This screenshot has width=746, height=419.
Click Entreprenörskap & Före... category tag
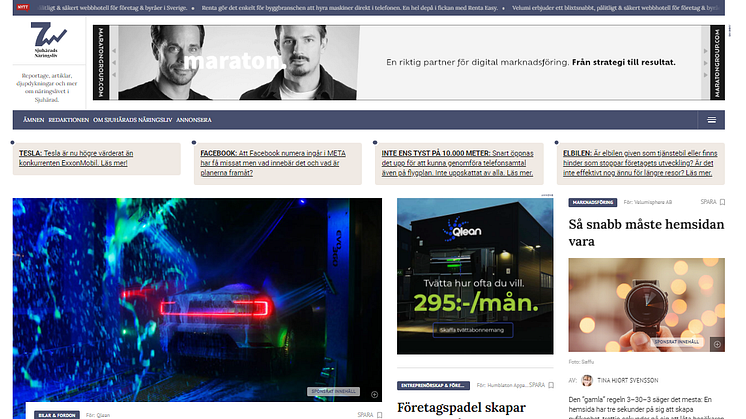point(433,385)
